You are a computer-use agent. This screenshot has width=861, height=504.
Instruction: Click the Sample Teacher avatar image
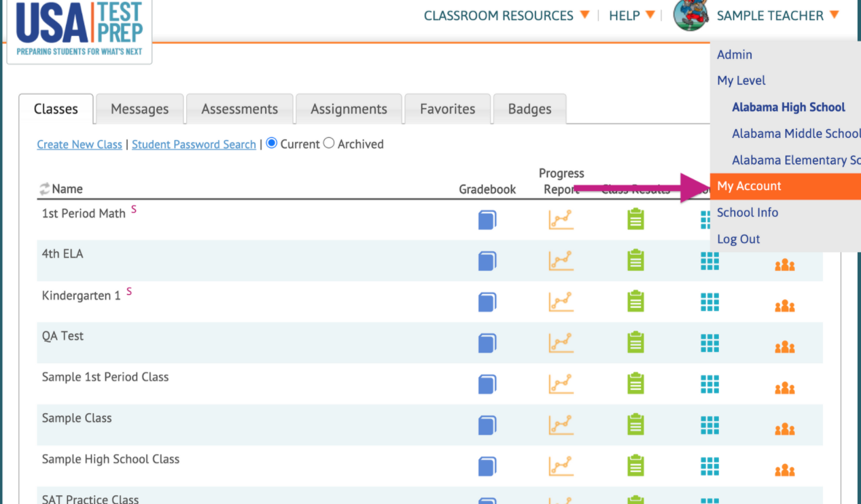coord(690,15)
